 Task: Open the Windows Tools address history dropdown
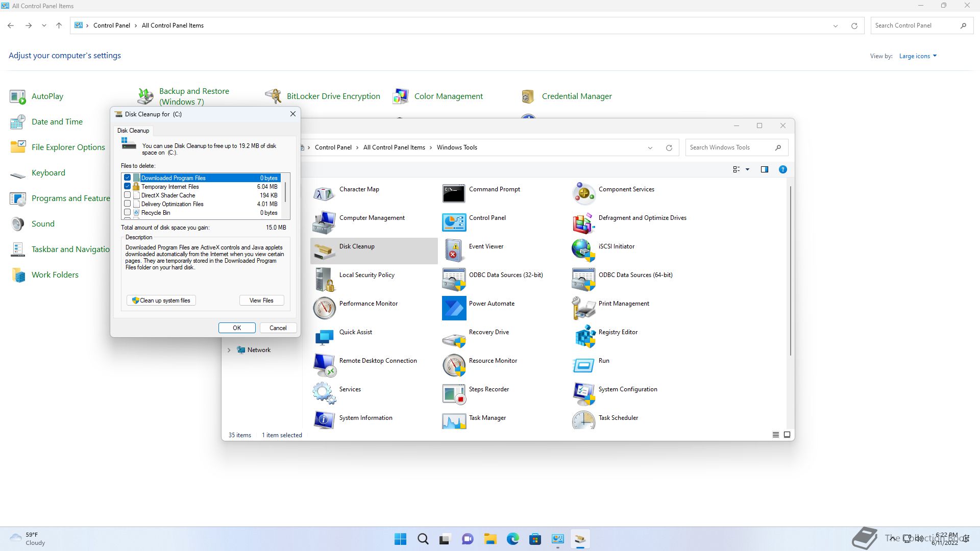click(x=650, y=148)
